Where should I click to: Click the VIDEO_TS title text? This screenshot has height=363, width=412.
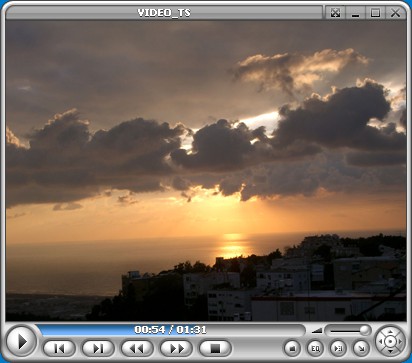click(164, 13)
